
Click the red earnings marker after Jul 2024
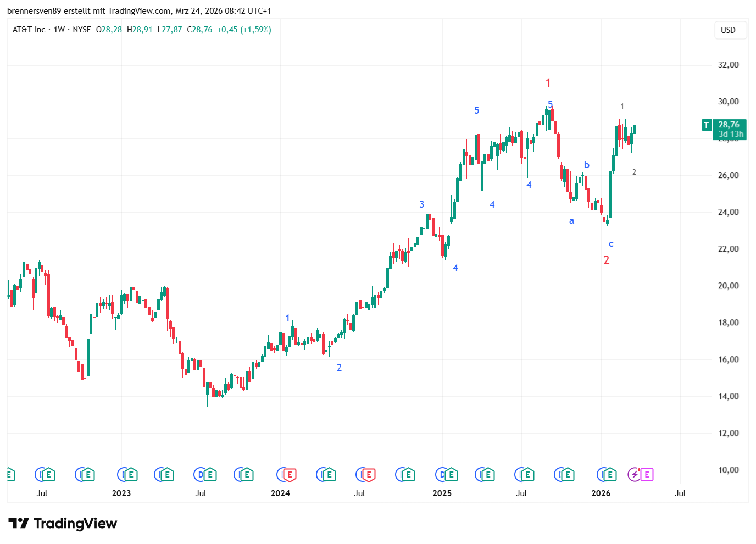[x=369, y=474]
